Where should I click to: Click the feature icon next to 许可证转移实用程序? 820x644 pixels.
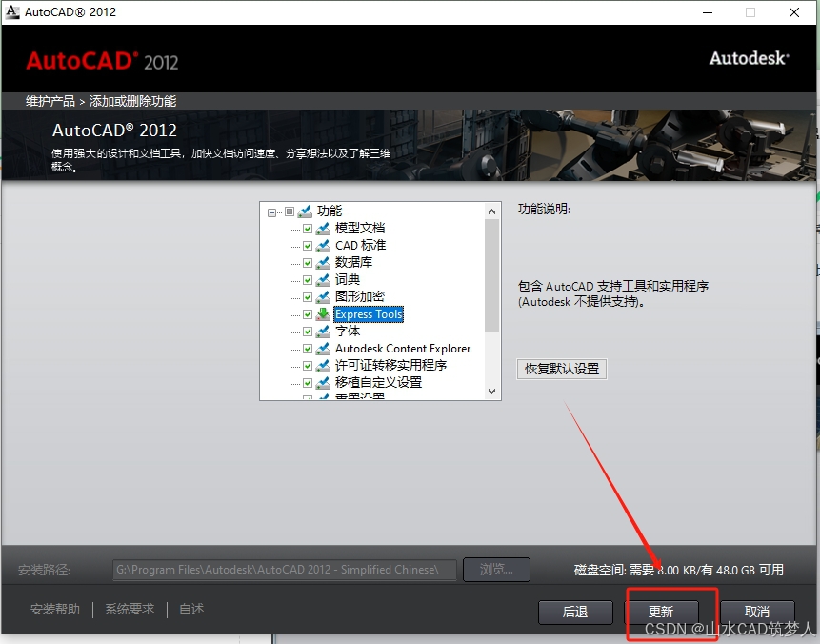coord(323,366)
